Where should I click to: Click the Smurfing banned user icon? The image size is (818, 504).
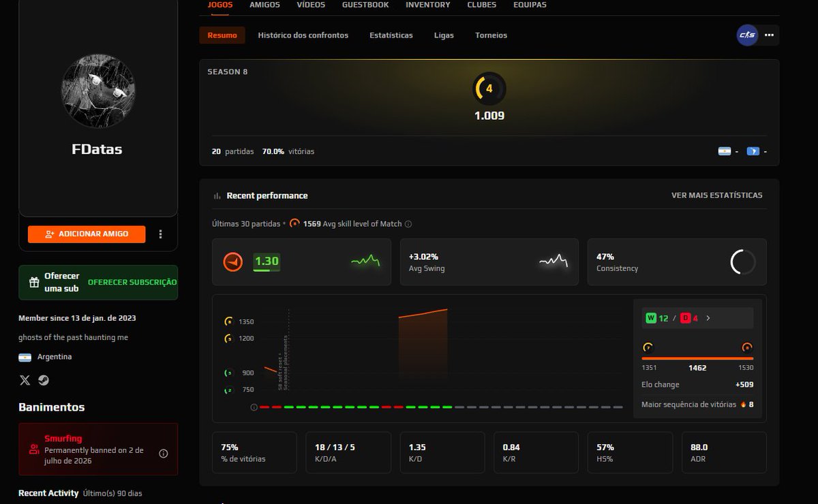coord(34,449)
